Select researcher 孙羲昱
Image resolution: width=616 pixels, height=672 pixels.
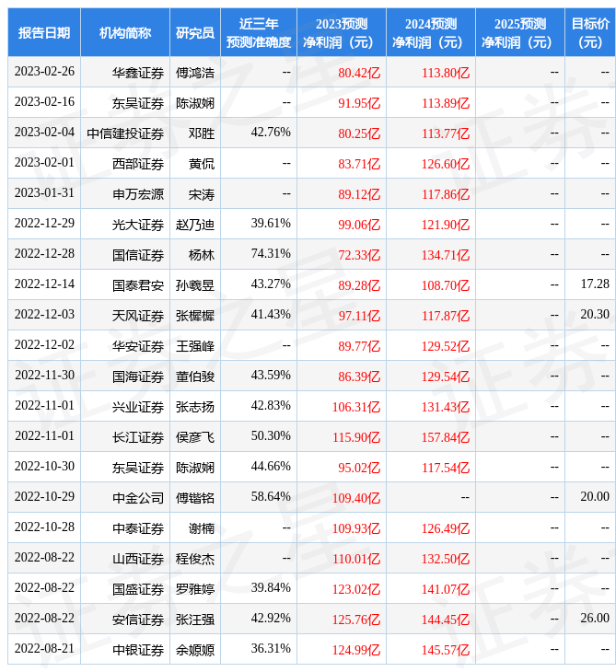click(x=195, y=286)
